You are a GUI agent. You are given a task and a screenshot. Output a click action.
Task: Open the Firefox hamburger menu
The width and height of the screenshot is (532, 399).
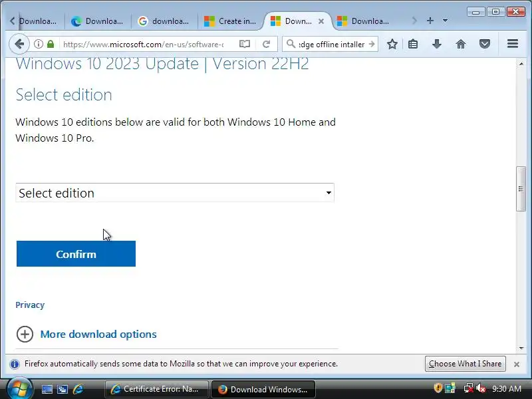point(512,44)
